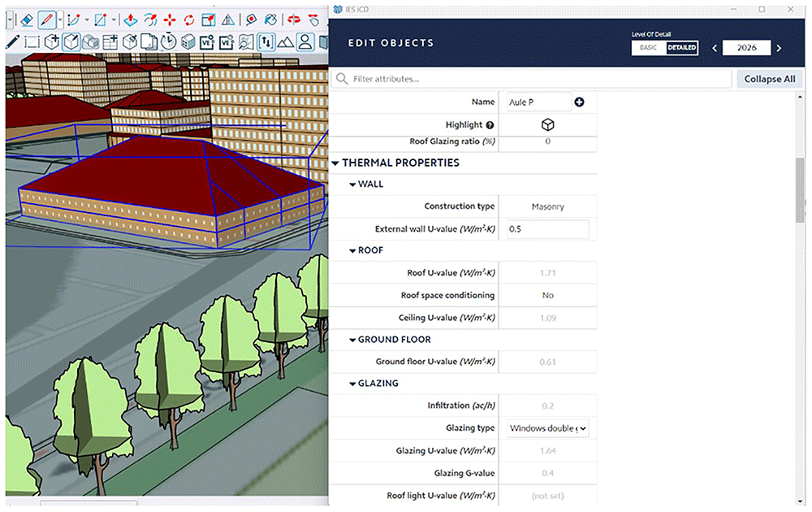Click the Filter attributes search field
This screenshot has height=512, width=812.
(x=531, y=79)
